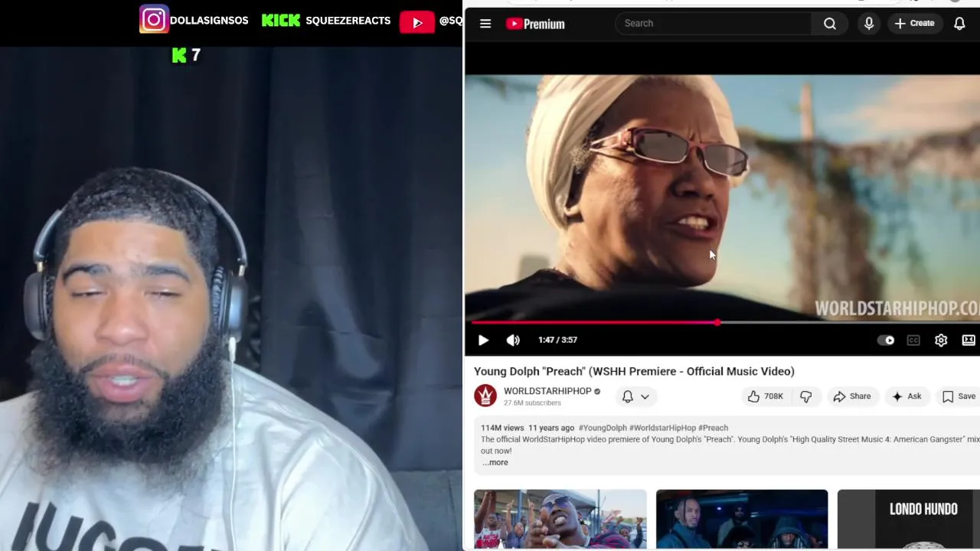Image resolution: width=980 pixels, height=551 pixels.
Task: Click the subscription notification bell icon
Action: click(628, 396)
